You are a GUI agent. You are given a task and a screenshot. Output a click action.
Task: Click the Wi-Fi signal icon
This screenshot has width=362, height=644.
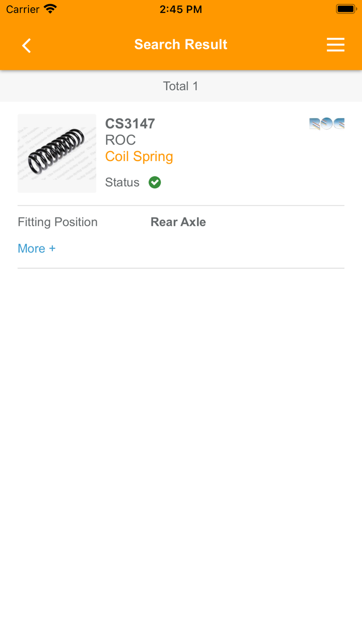click(49, 8)
